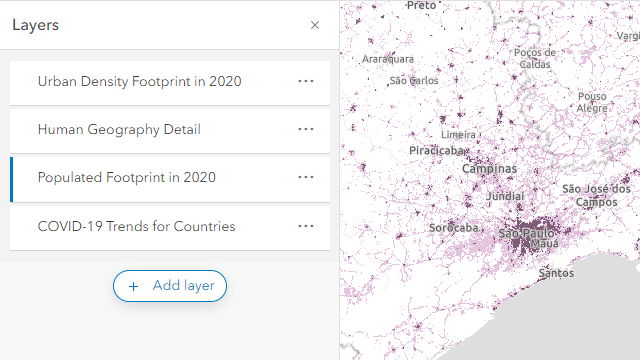Click the Layers panel heading

[36, 25]
